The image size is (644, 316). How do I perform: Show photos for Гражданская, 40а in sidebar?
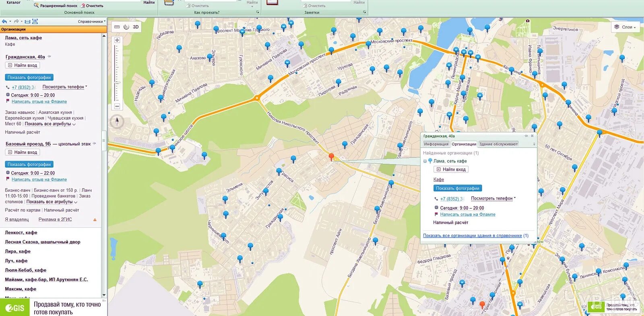click(29, 77)
